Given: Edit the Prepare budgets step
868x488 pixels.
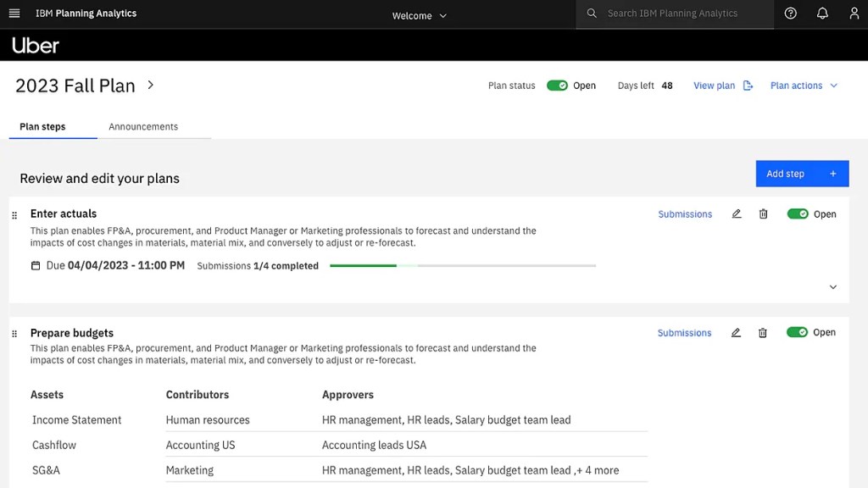Looking at the screenshot, I should 736,333.
